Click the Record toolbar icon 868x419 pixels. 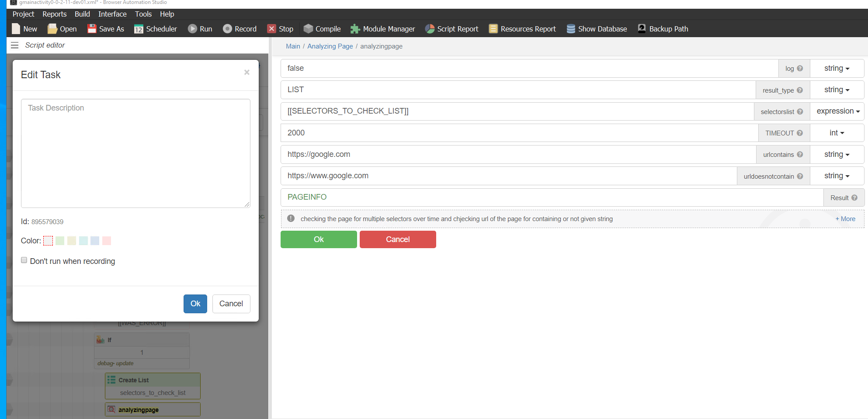click(x=227, y=29)
